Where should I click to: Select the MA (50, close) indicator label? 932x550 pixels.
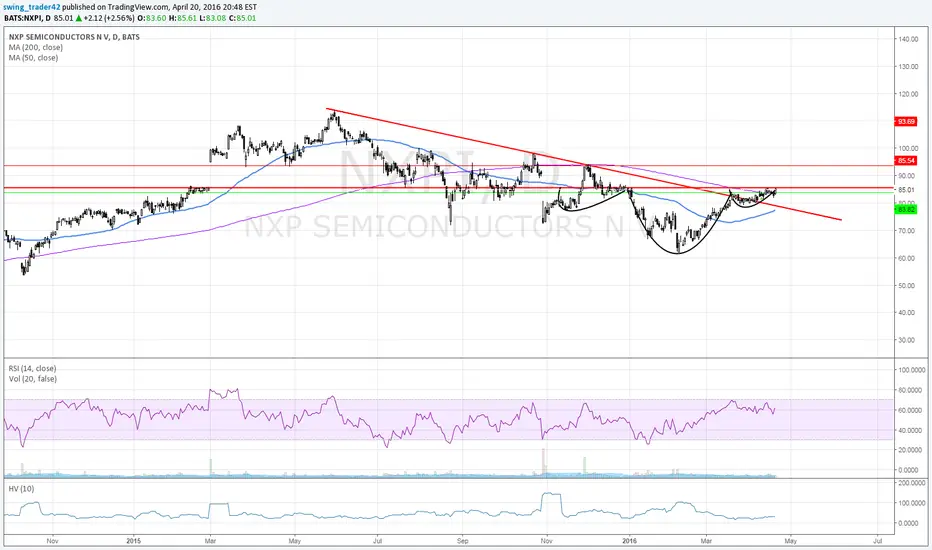point(33,58)
